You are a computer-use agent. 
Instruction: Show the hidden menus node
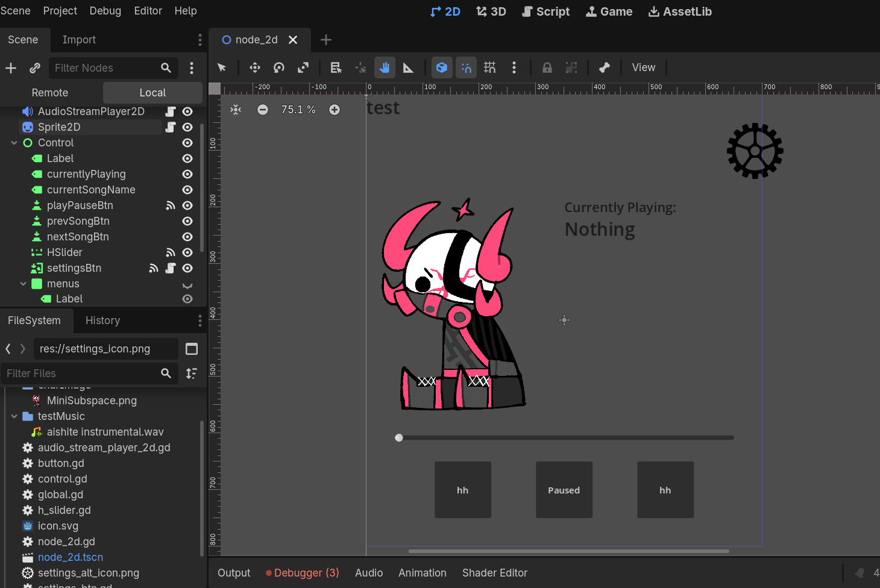click(x=187, y=284)
